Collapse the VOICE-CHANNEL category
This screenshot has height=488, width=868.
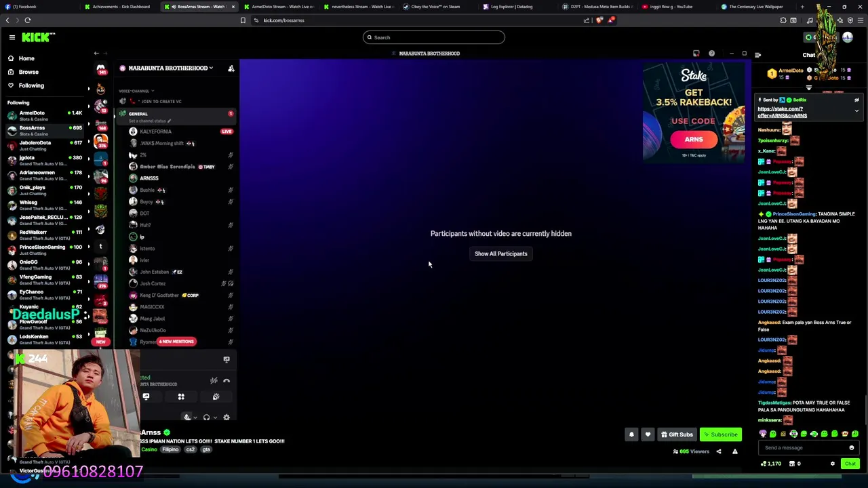136,91
